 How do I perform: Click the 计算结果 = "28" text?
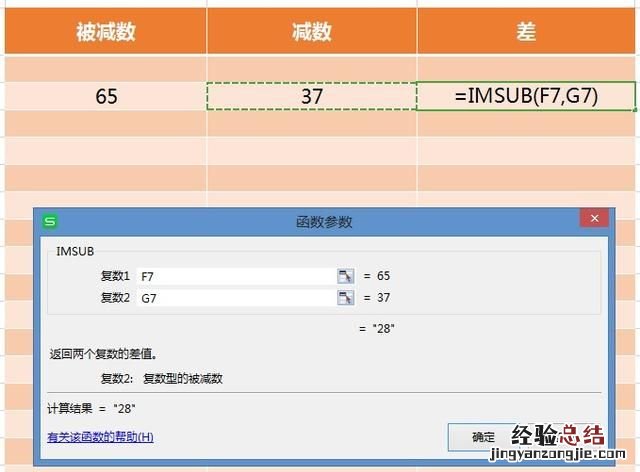coord(91,408)
